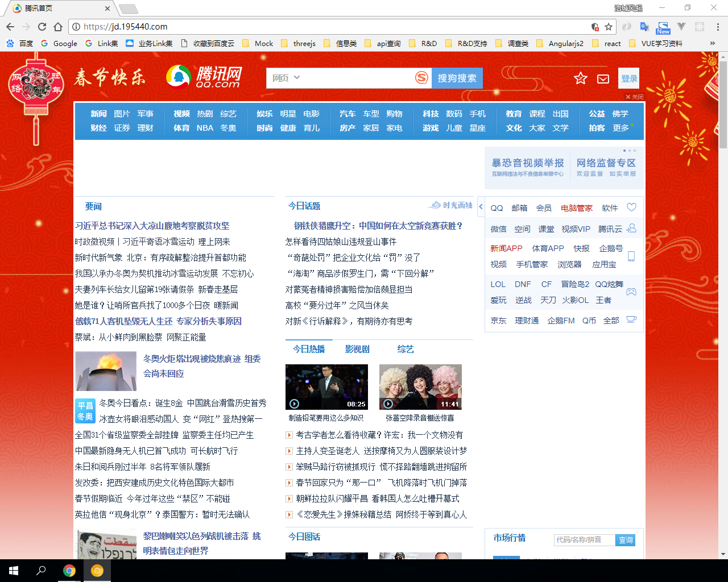Click the translate extension icon

point(644,27)
